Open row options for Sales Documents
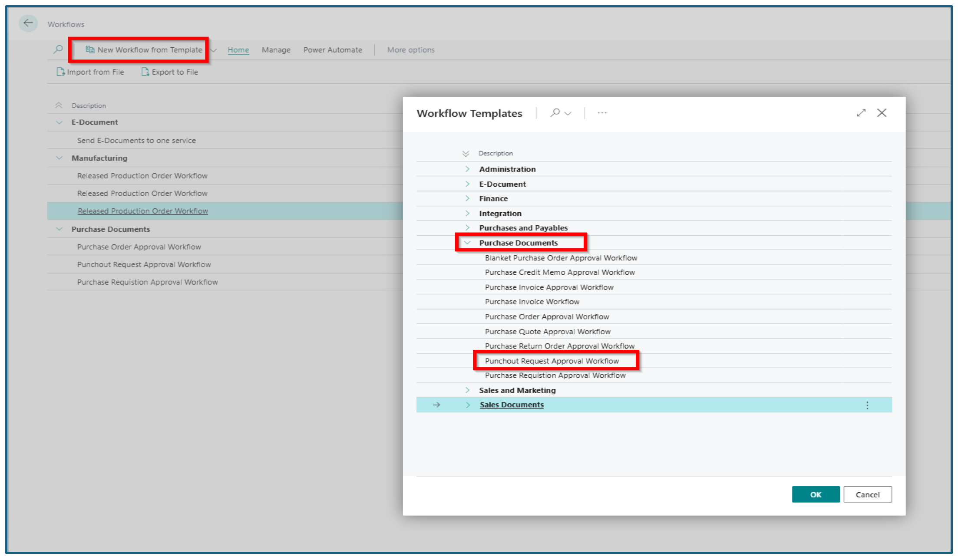This screenshot has height=560, width=958. 867,405
